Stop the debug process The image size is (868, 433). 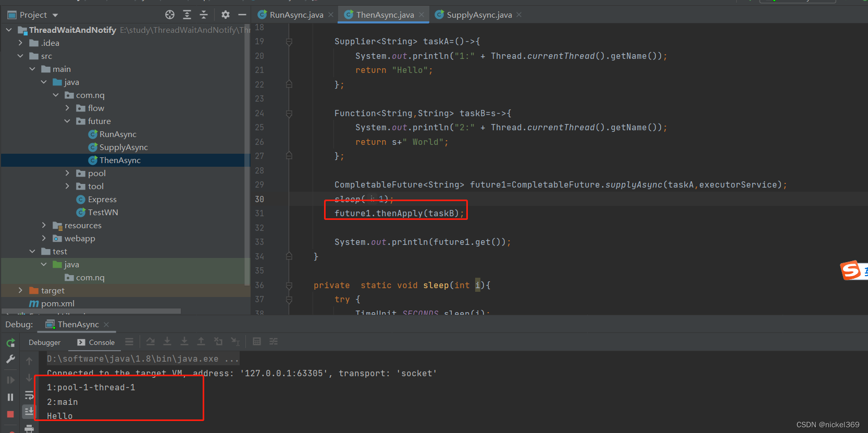[10, 414]
